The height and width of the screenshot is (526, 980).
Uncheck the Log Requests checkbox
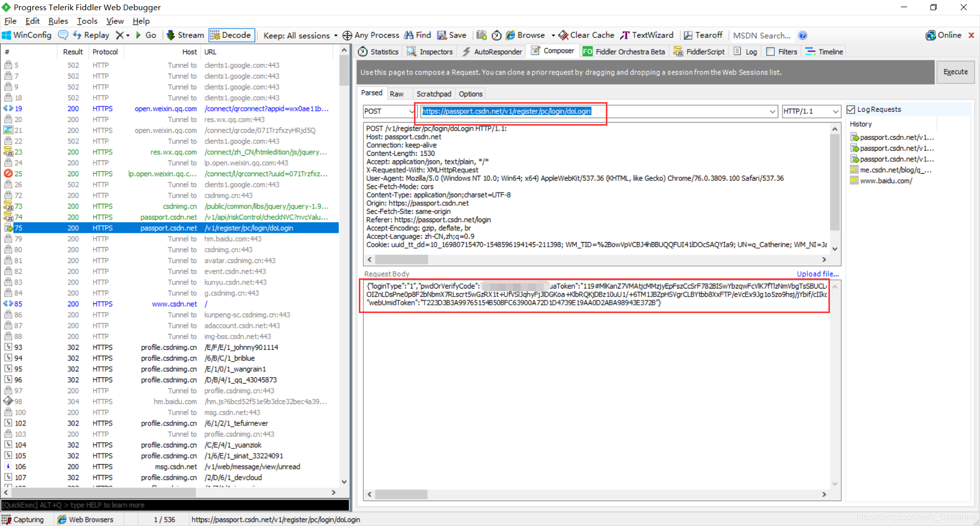point(851,109)
